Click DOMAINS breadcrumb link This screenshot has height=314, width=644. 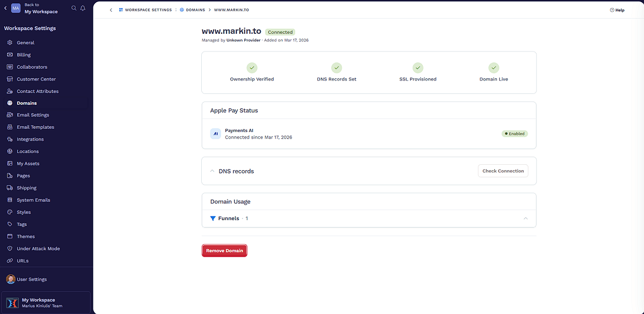click(192, 10)
